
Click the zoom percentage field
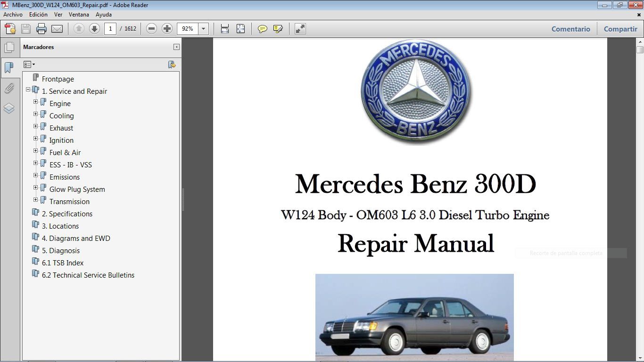188,29
